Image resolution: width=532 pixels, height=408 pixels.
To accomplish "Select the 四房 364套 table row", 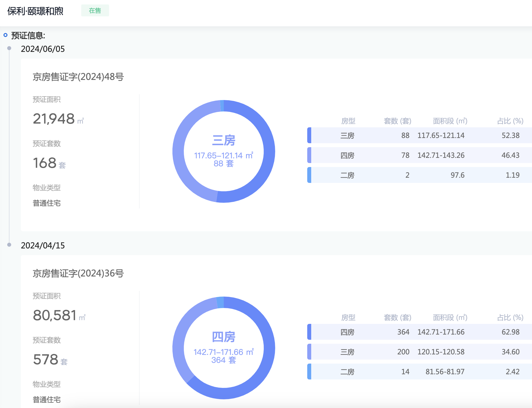I will click(x=420, y=332).
